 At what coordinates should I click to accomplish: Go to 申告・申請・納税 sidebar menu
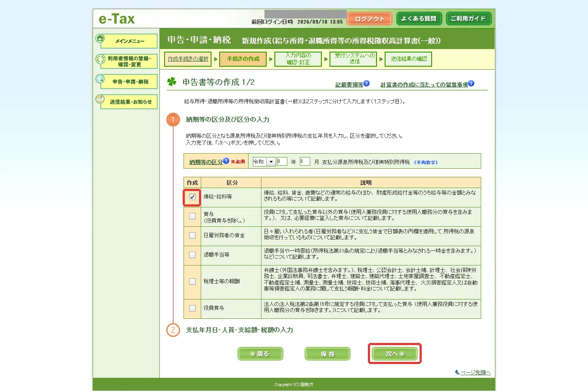(129, 82)
